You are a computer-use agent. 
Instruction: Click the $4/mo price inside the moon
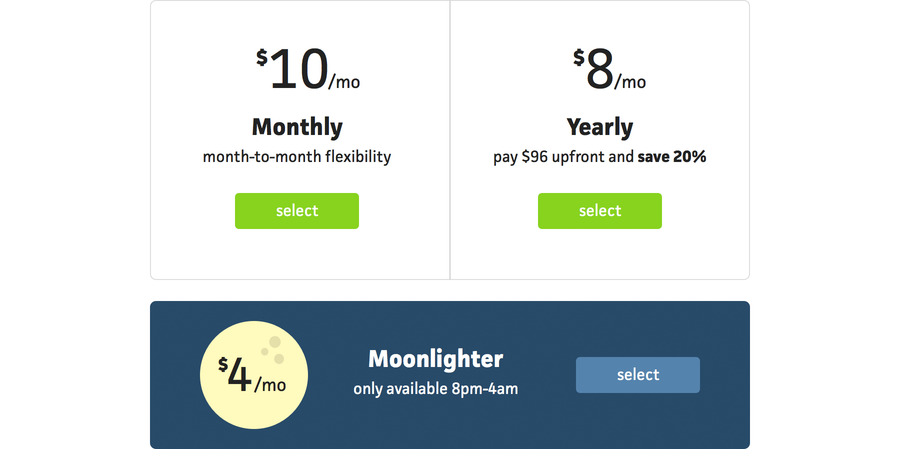(252, 376)
